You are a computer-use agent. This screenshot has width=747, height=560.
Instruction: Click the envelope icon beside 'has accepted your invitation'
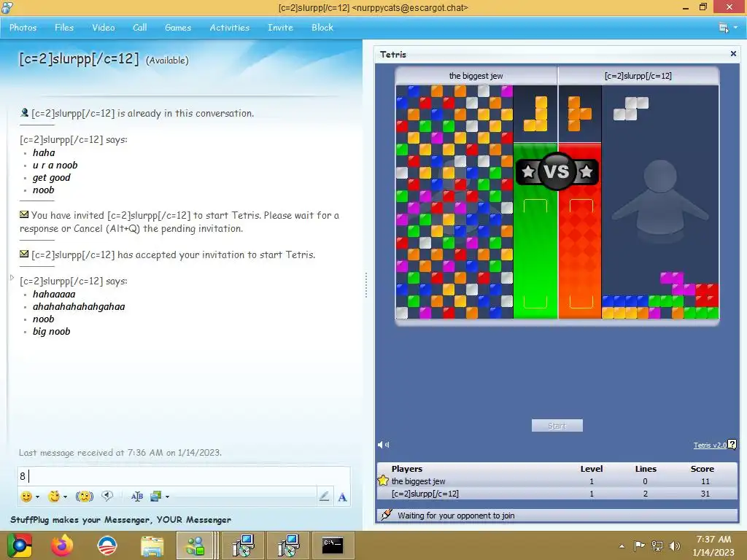[x=24, y=254]
